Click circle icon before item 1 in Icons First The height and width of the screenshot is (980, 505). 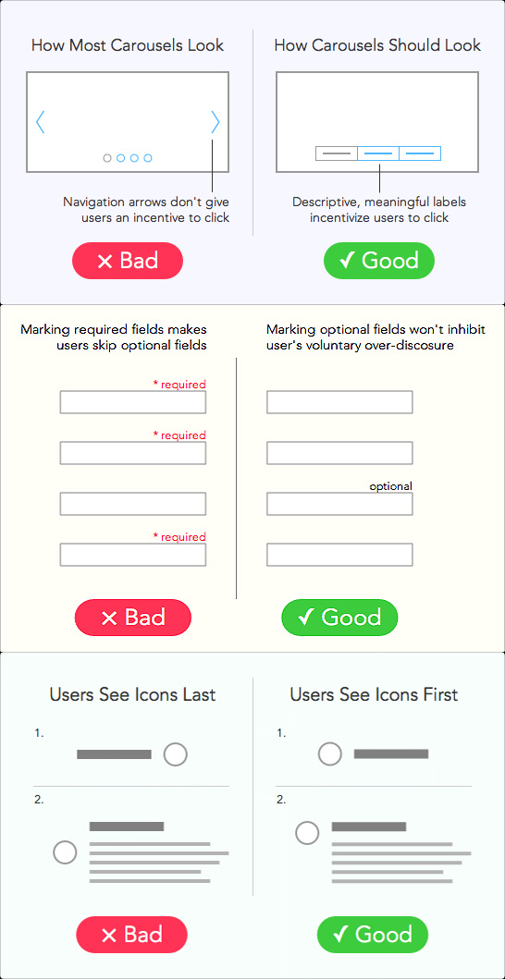pos(330,753)
